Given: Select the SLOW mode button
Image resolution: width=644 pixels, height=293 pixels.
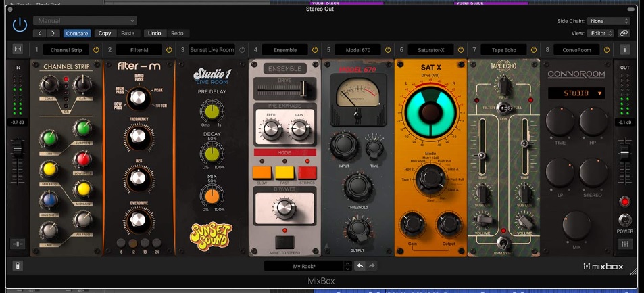Looking at the screenshot, I should (262, 173).
